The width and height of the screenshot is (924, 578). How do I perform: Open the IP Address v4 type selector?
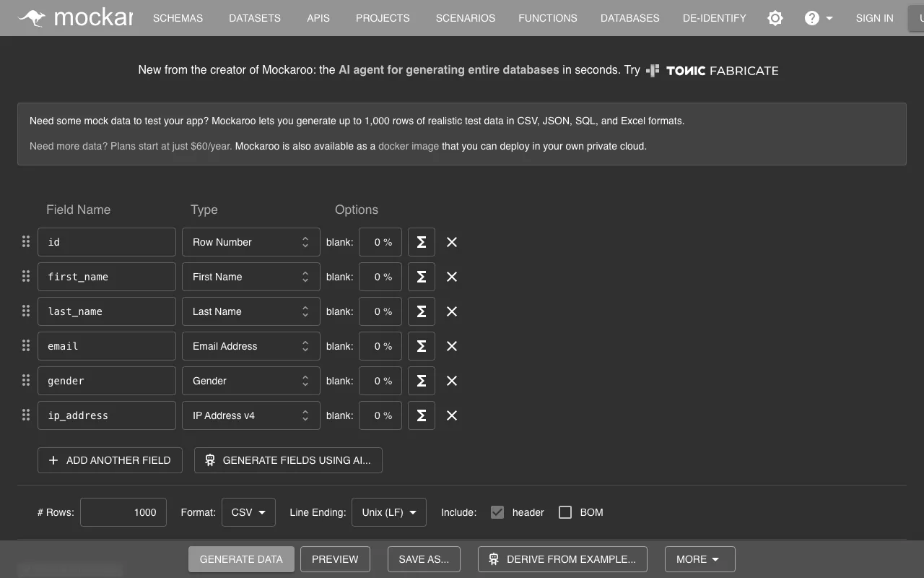(251, 415)
